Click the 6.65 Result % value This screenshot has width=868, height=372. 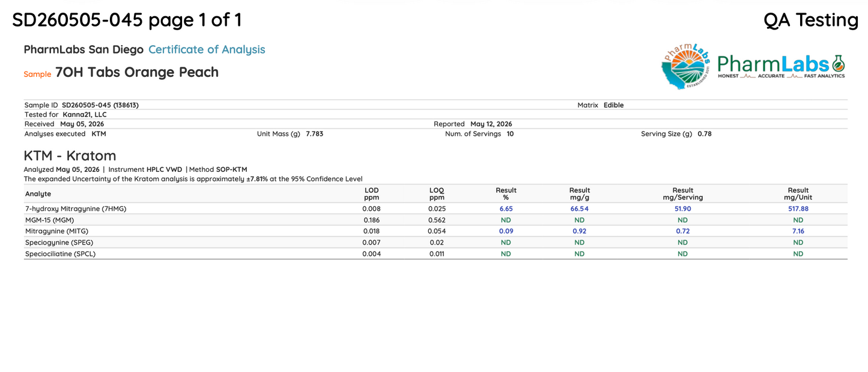(506, 209)
